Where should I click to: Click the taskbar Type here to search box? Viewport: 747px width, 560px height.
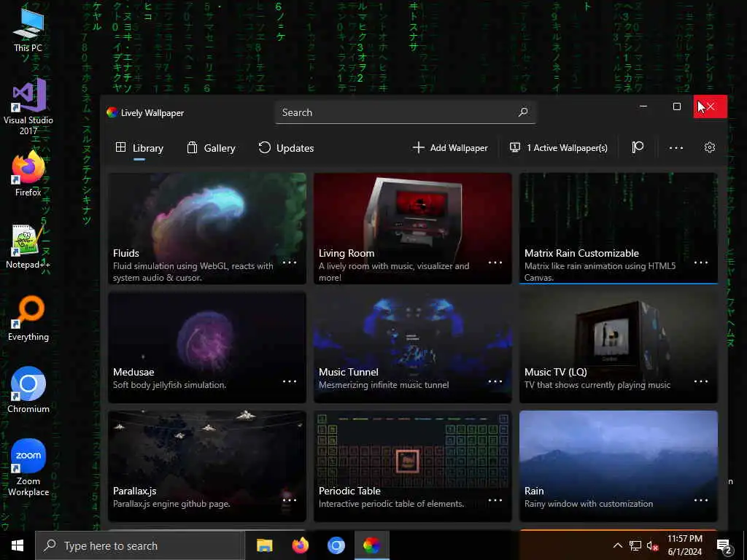(140, 545)
